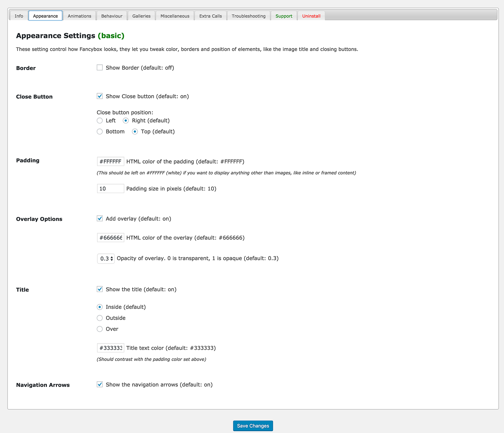
Task: Click the Save Changes button
Action: point(253,426)
